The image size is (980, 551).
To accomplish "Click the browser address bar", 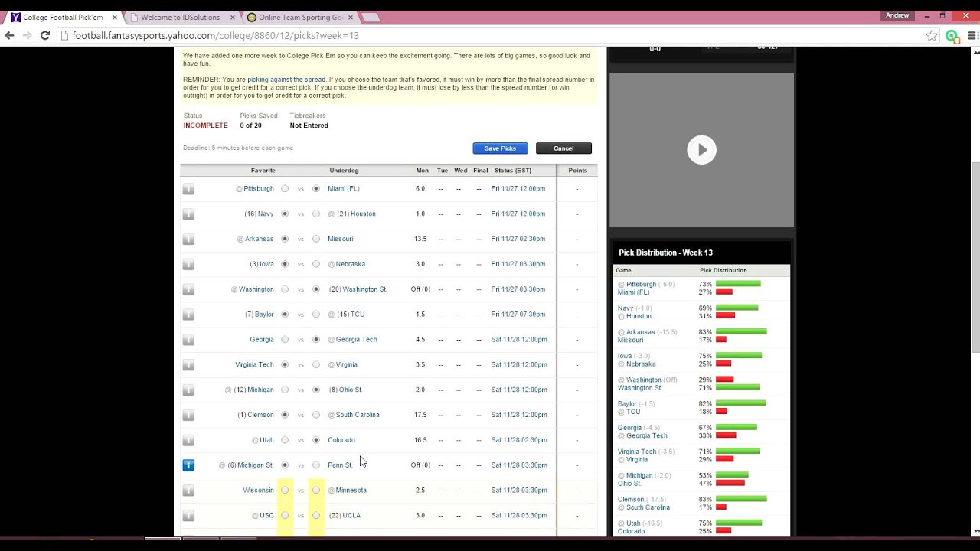I will (x=490, y=35).
